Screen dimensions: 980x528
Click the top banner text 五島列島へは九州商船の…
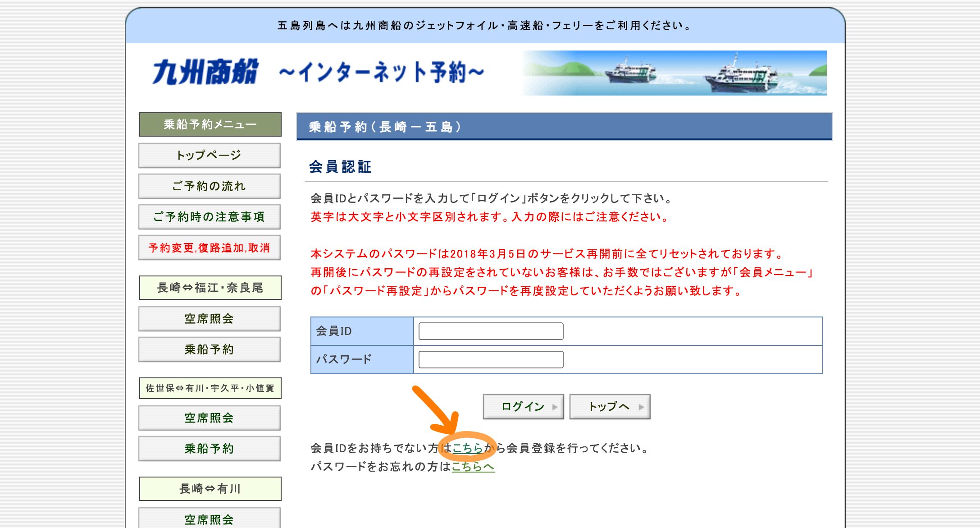point(485,26)
